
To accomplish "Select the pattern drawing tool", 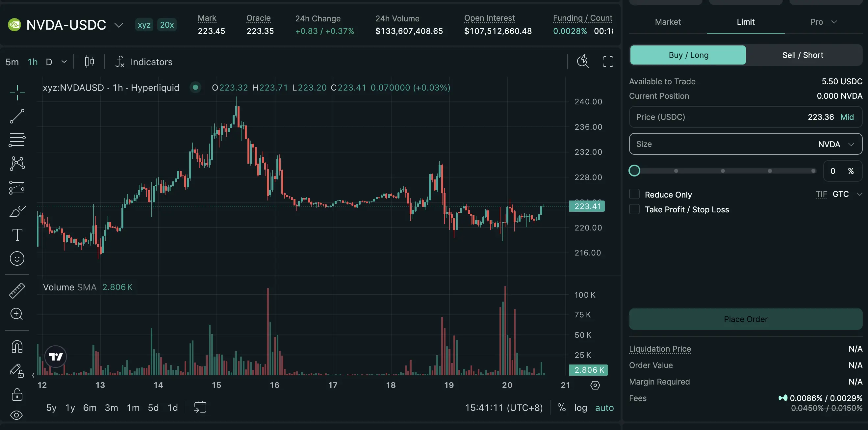I will (17, 164).
